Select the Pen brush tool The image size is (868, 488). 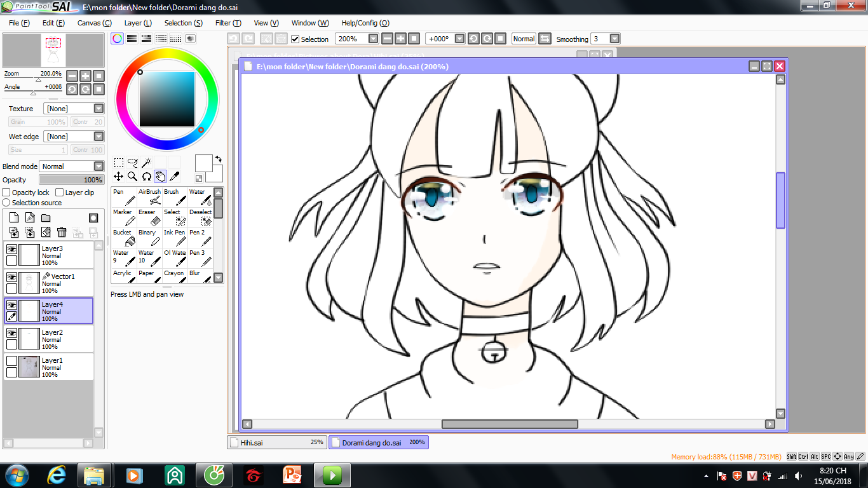click(124, 198)
